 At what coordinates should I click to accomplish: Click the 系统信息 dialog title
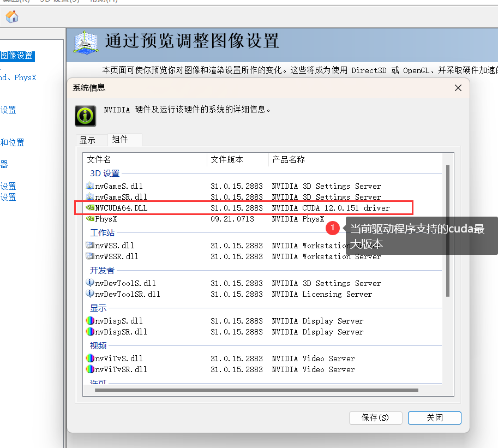[89, 88]
